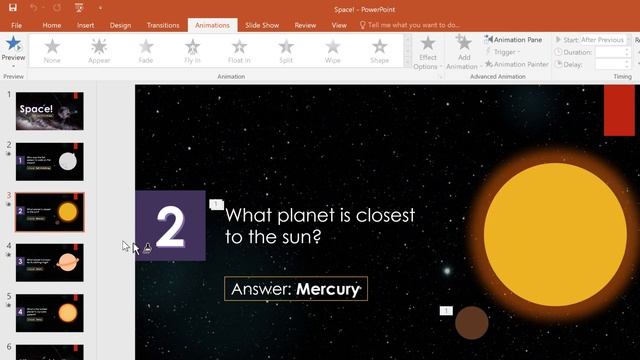640x360 pixels.
Task: Select the yellow sun shape
Action: 555,234
